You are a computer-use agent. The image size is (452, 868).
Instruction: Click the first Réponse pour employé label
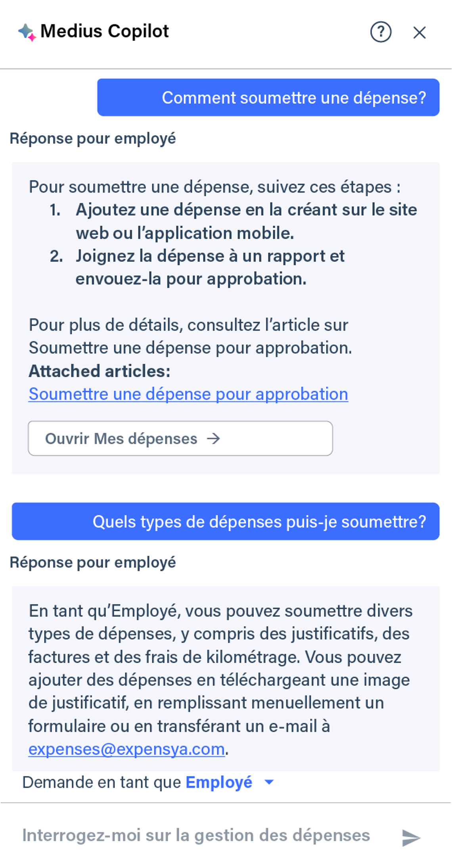[x=93, y=139]
